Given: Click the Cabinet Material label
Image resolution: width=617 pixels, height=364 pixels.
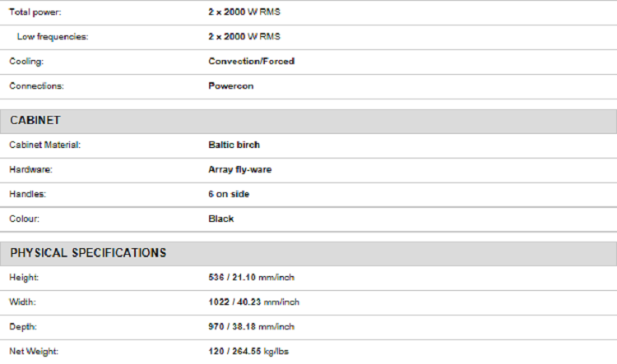Looking at the screenshot, I should click(x=45, y=145).
